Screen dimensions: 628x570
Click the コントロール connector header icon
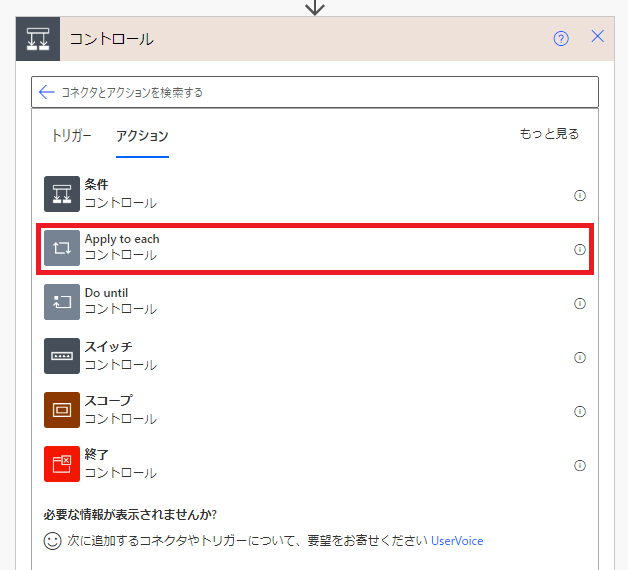point(38,39)
